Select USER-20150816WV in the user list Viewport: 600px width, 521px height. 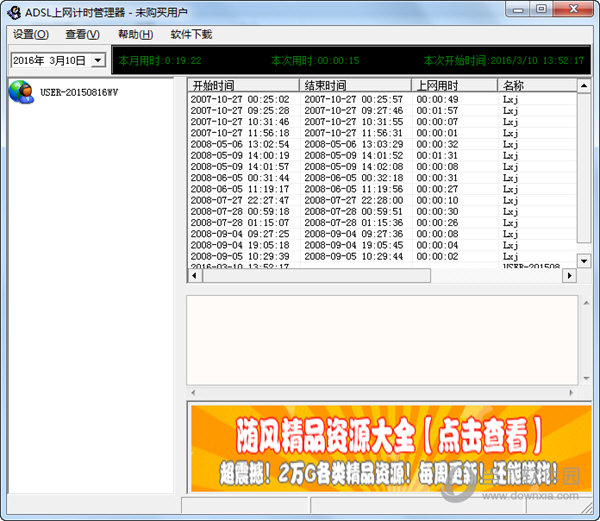[79, 92]
